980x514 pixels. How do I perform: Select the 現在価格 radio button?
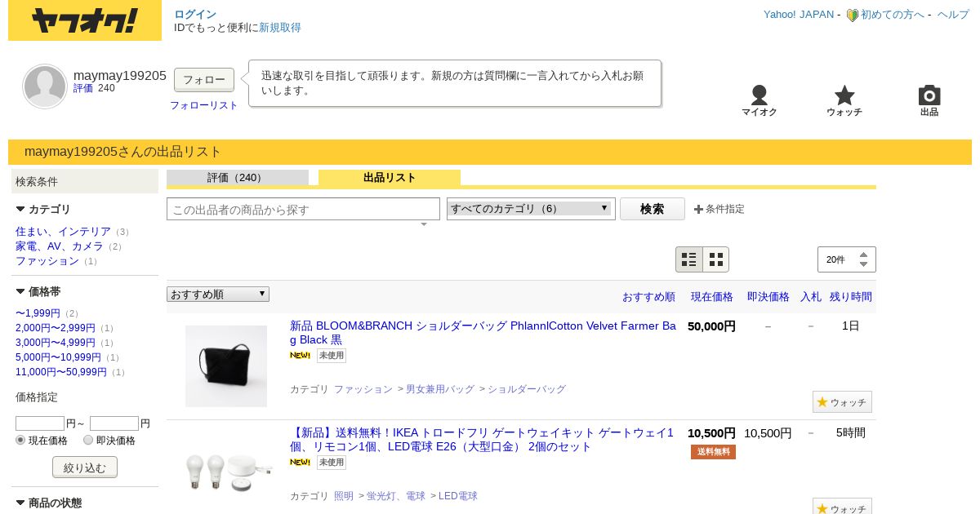click(21, 440)
